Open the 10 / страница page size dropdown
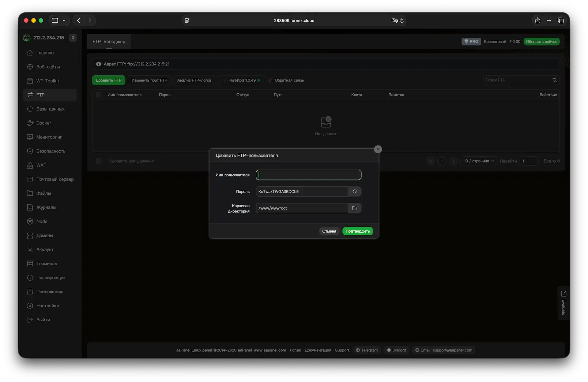This screenshot has height=382, width=588. tap(478, 161)
